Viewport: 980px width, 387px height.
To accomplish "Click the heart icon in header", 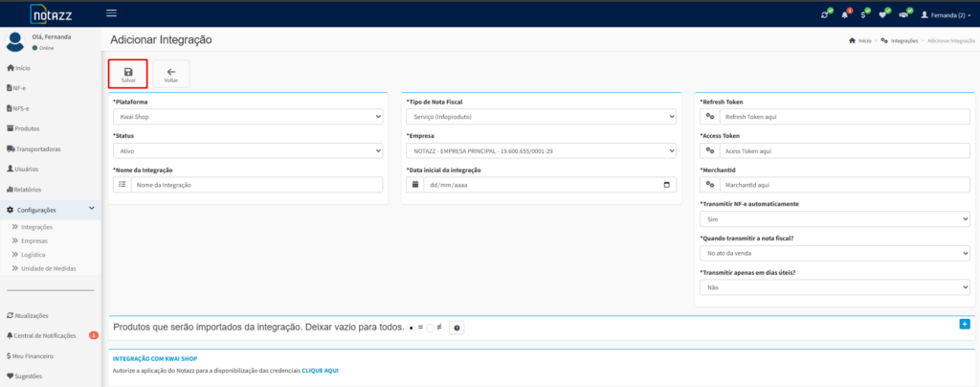I will tap(883, 14).
